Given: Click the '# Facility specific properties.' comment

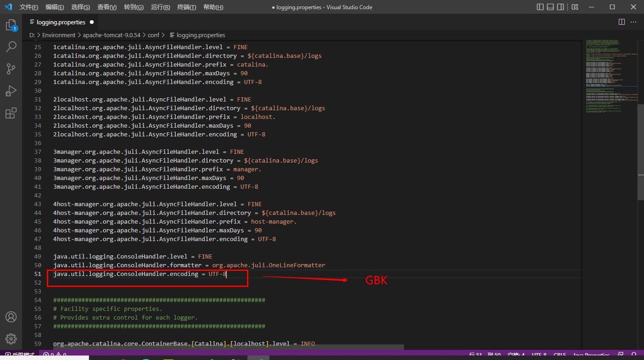Looking at the screenshot, I should click(108, 309).
